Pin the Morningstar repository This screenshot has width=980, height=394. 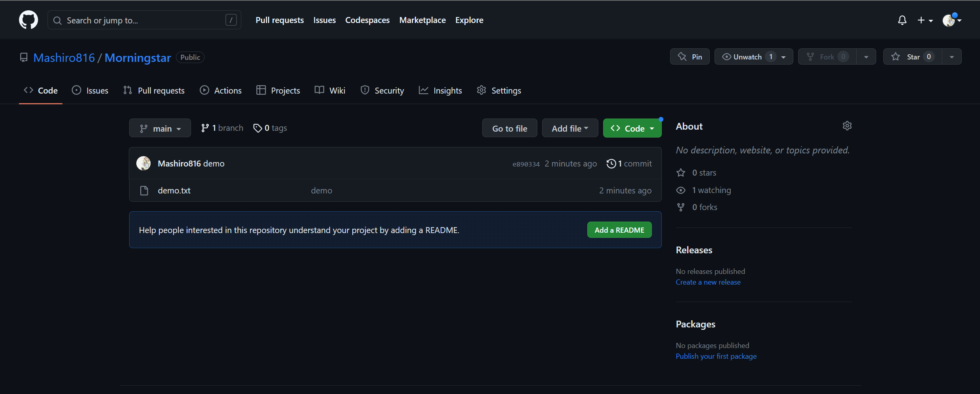(x=690, y=57)
